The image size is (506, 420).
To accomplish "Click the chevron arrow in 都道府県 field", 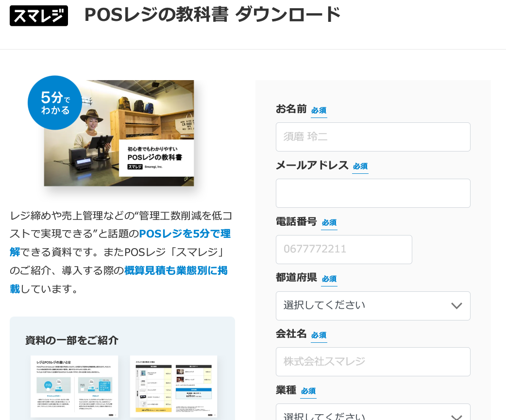I will tap(456, 306).
